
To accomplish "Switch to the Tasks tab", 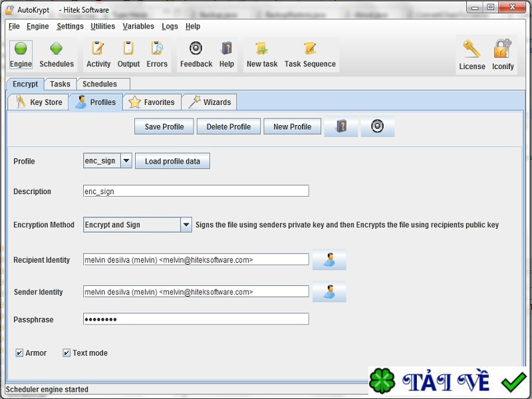I will click(60, 84).
